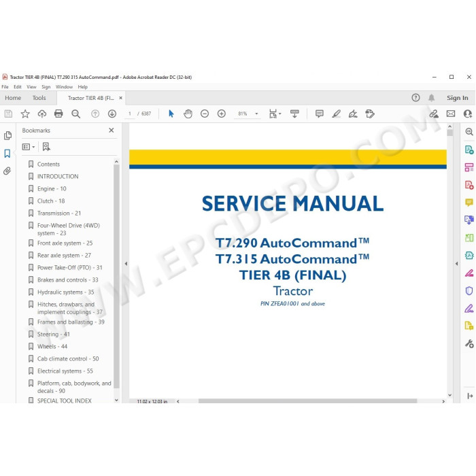The width and height of the screenshot is (476, 476).
Task: Open search tool in right pane
Action: [469, 131]
